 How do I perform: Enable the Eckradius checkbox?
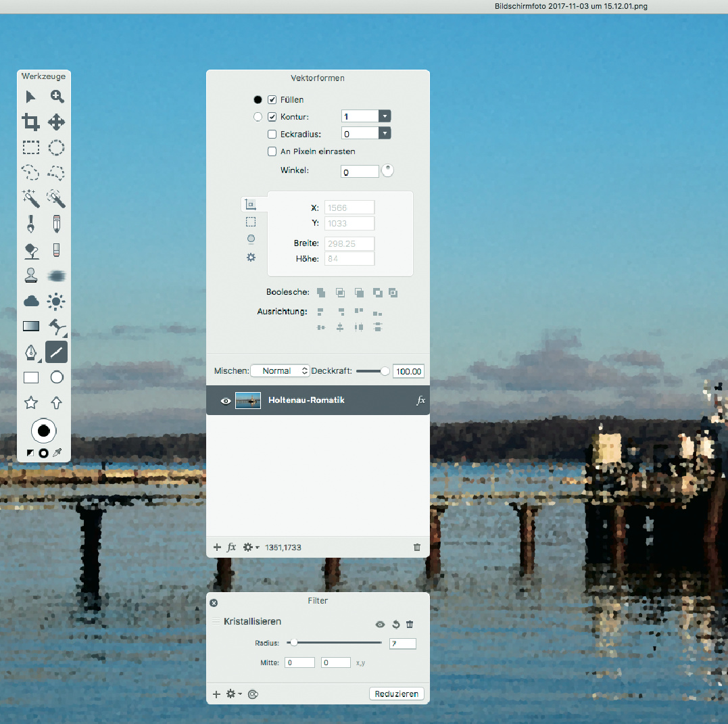click(272, 135)
